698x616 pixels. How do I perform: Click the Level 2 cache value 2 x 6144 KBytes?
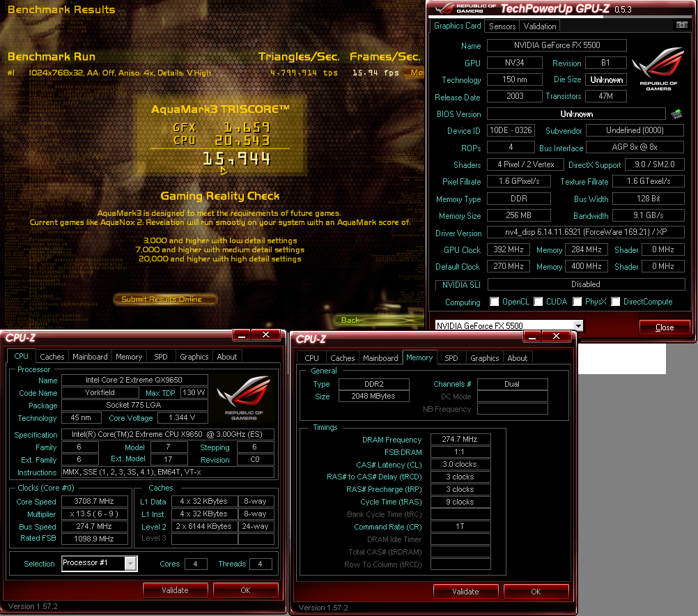204,526
